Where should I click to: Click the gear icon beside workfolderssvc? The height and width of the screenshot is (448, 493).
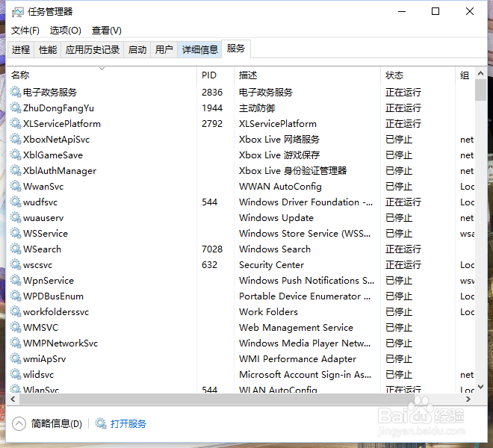click(x=16, y=311)
